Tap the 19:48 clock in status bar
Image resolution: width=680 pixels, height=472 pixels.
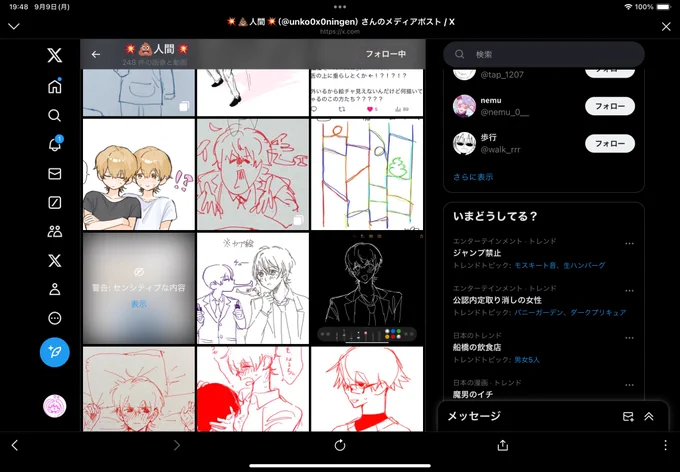pos(19,7)
